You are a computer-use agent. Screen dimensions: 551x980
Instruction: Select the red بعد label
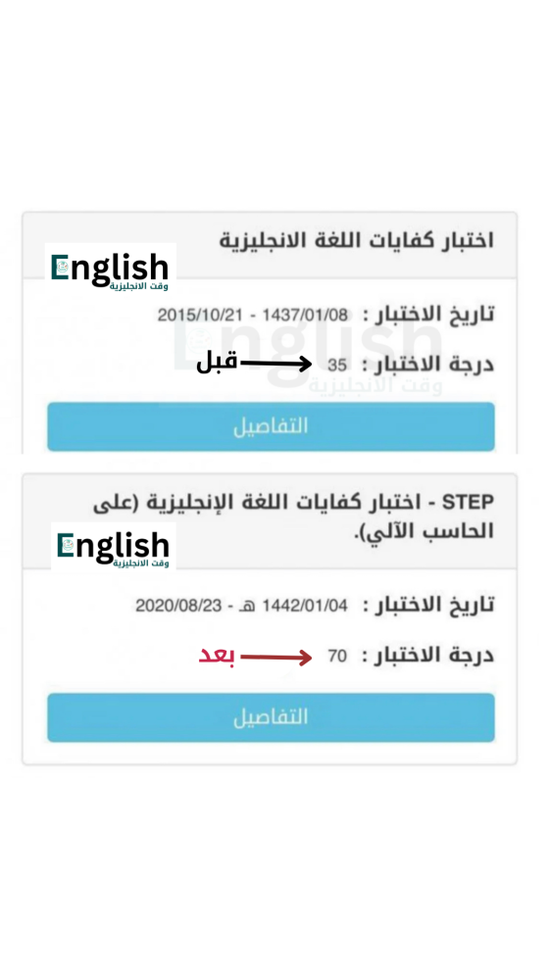click(x=217, y=657)
